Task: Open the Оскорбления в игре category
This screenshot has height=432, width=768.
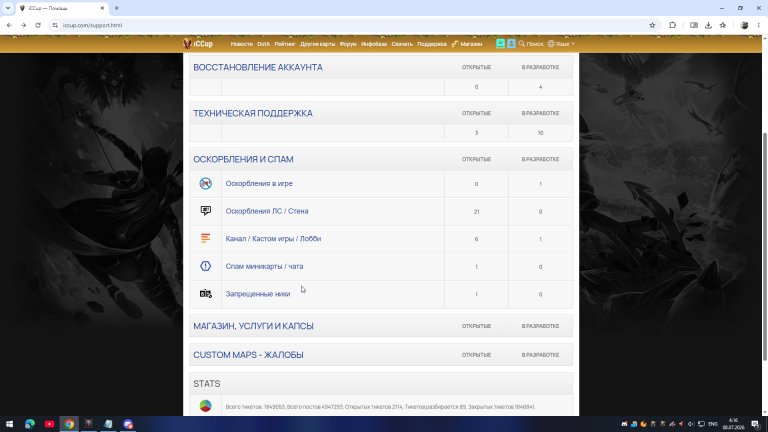Action: [259, 184]
